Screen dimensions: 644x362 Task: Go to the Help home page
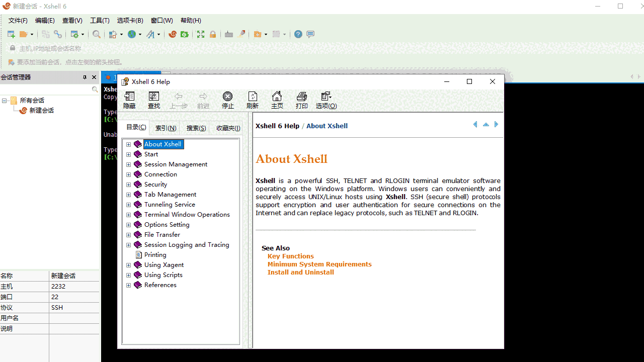tap(277, 100)
